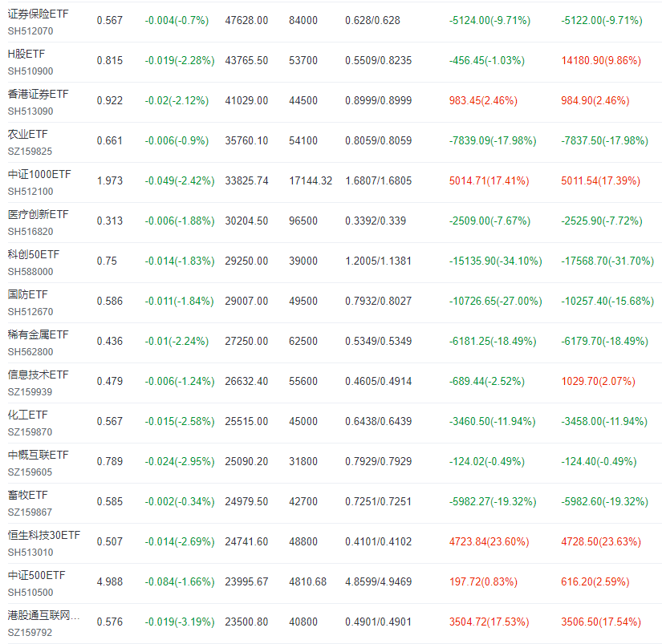Click code SH510900
Image resolution: width=662 pixels, height=644 pixels.
tap(30, 71)
